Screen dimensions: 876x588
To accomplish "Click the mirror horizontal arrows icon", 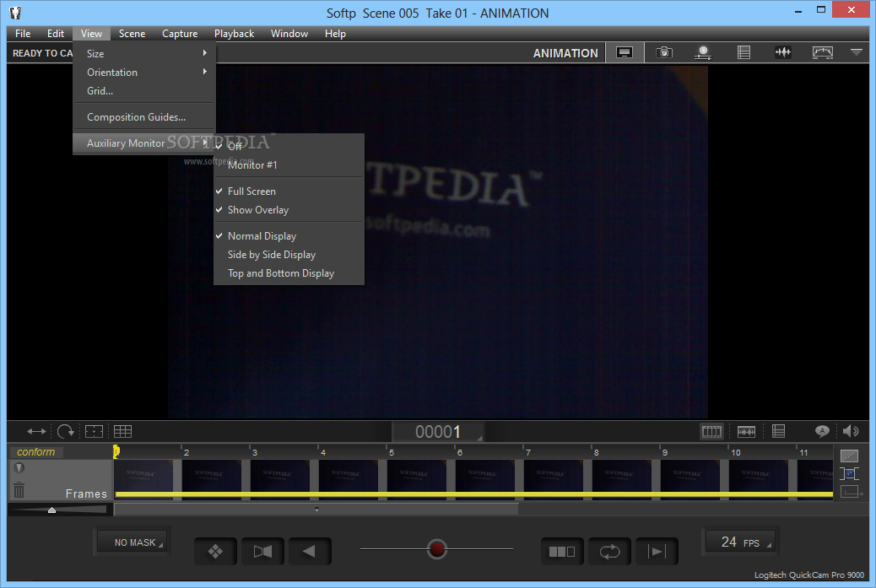I will coord(36,431).
